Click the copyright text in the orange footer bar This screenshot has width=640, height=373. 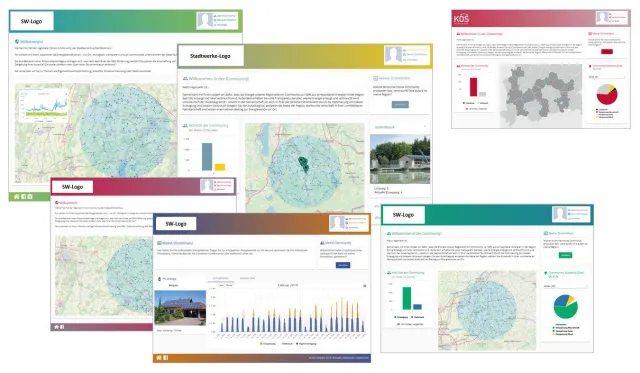(338, 358)
